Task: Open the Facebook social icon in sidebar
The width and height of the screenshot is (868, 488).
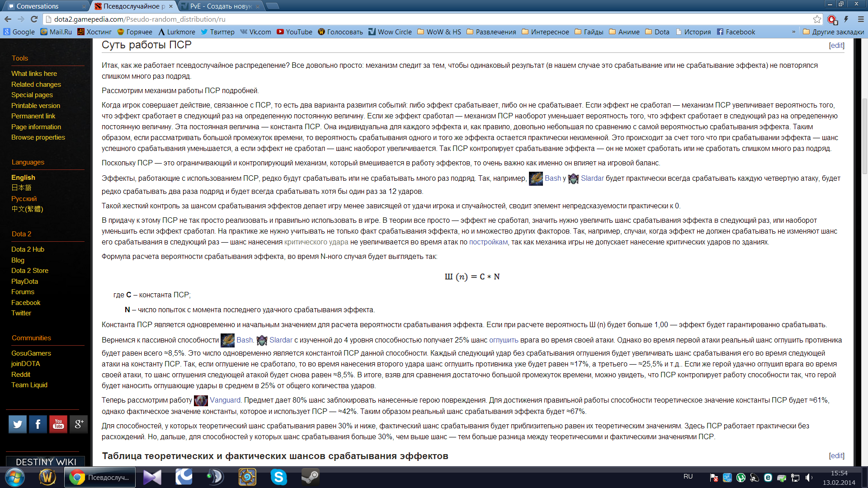Action: point(38,424)
